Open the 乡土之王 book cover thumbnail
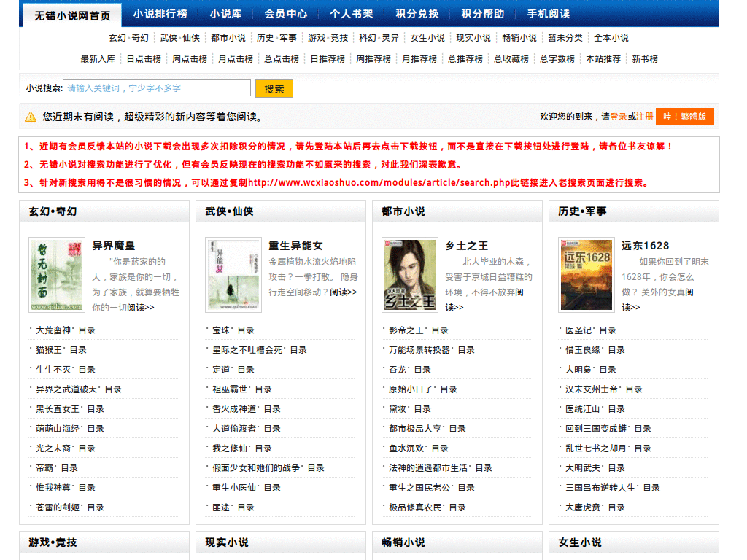This screenshot has width=747, height=560. click(409, 273)
